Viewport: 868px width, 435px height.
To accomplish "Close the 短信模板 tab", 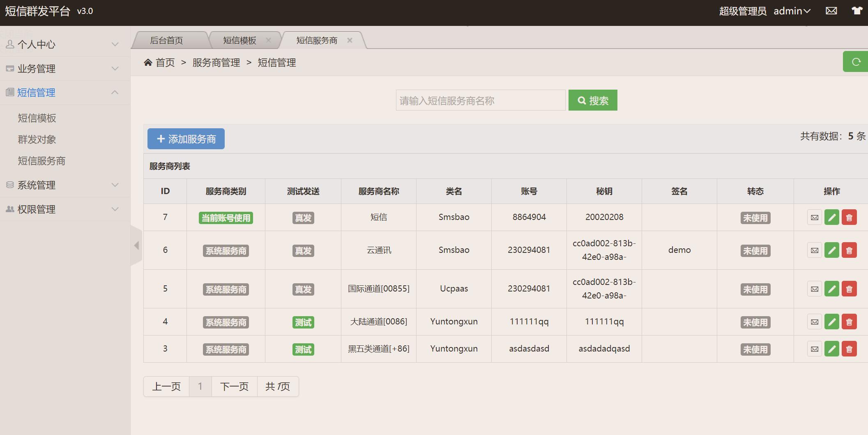I will point(268,40).
